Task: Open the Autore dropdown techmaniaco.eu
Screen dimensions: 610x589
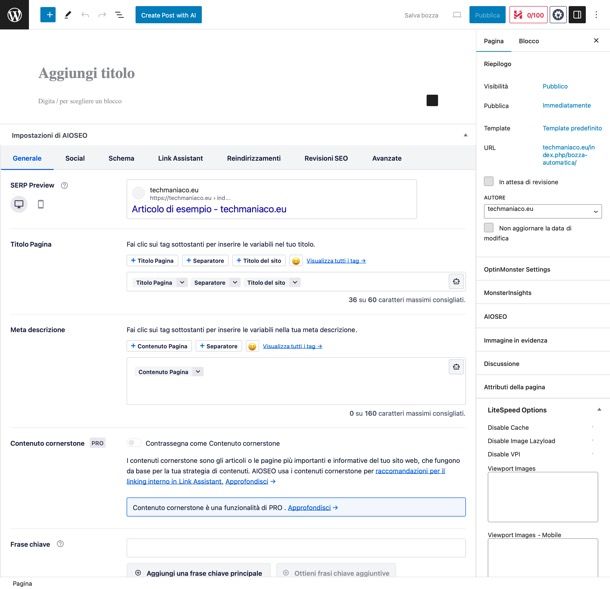Action: pos(543,210)
